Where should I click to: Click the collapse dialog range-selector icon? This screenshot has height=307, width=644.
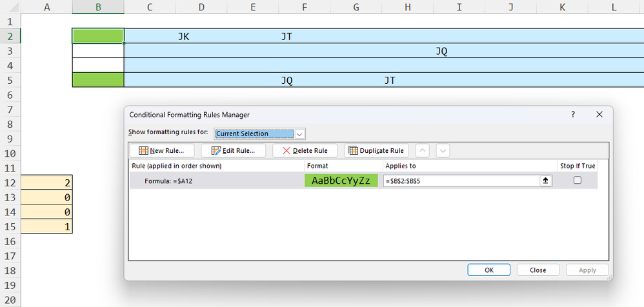(545, 181)
